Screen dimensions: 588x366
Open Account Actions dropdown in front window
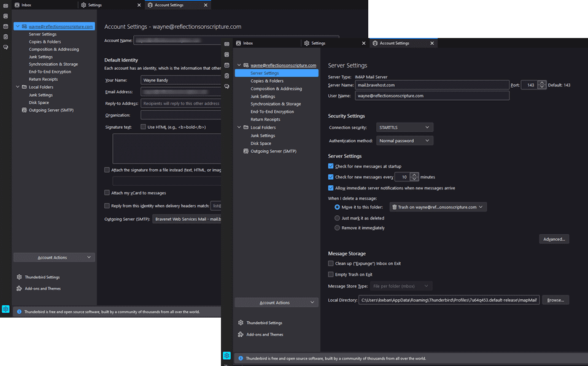click(x=276, y=302)
